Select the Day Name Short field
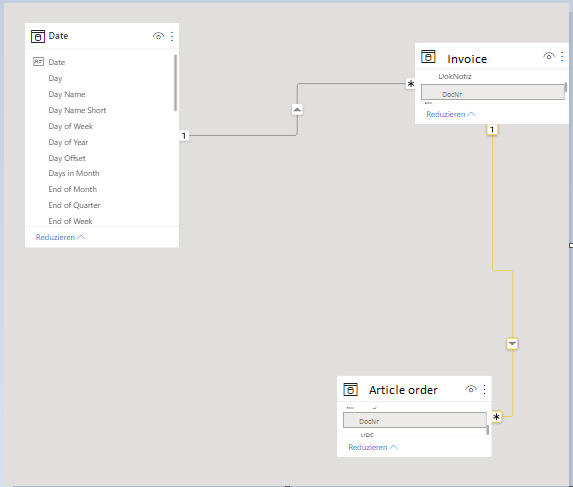The height and width of the screenshot is (487, 573). (x=77, y=110)
